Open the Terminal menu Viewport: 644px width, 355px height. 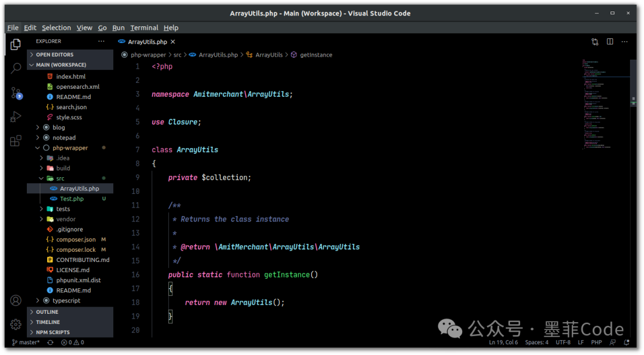pyautogui.click(x=144, y=27)
